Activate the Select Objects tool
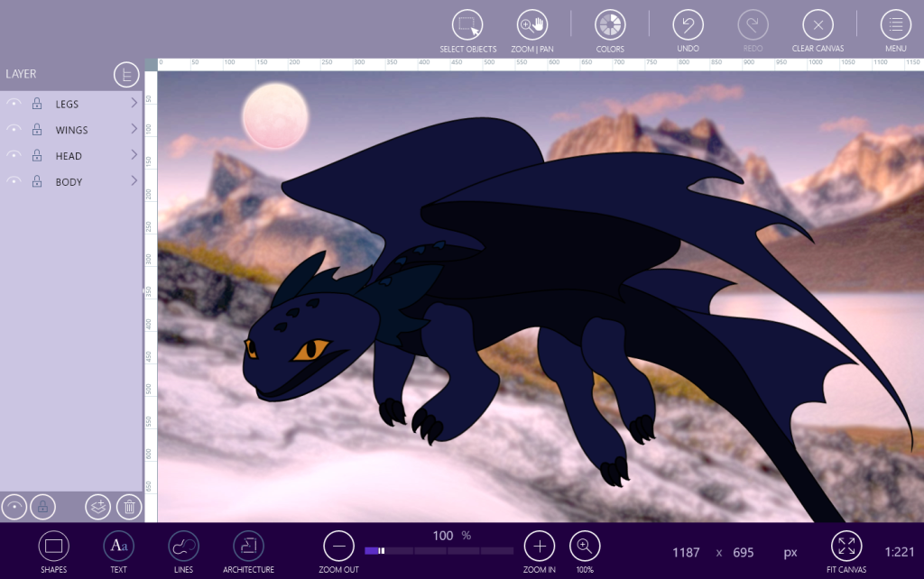 (x=467, y=25)
